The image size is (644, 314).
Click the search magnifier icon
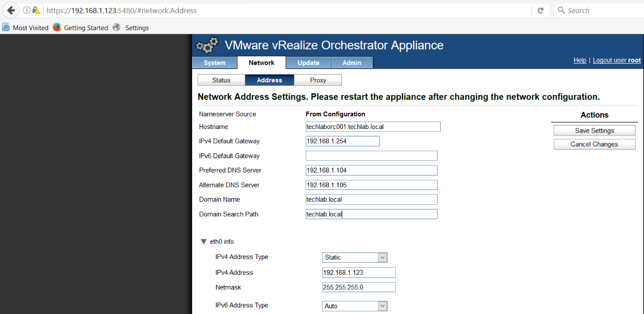pos(561,10)
